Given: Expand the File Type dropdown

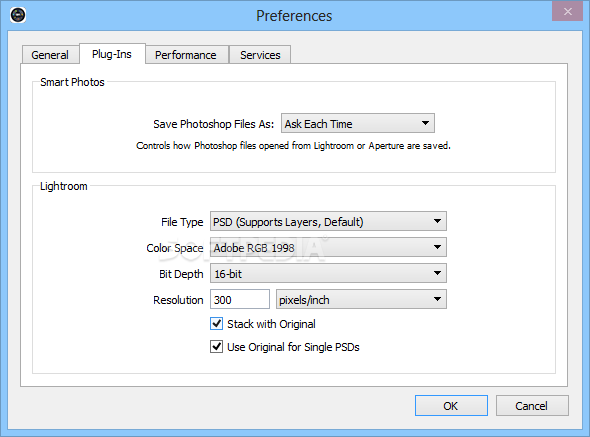Looking at the screenshot, I should [328, 221].
